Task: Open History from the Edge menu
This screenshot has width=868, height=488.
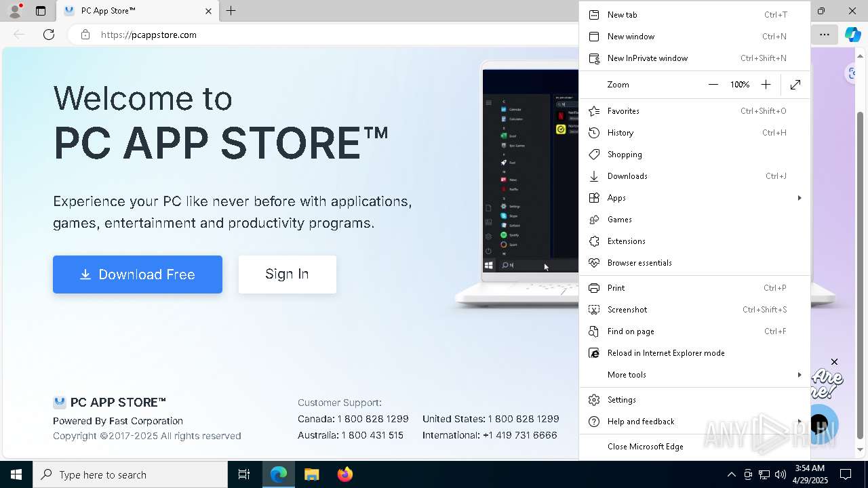Action: point(694,133)
